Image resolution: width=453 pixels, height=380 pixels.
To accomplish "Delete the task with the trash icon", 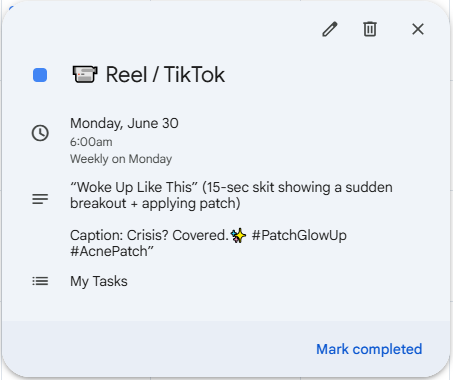I will pyautogui.click(x=370, y=29).
